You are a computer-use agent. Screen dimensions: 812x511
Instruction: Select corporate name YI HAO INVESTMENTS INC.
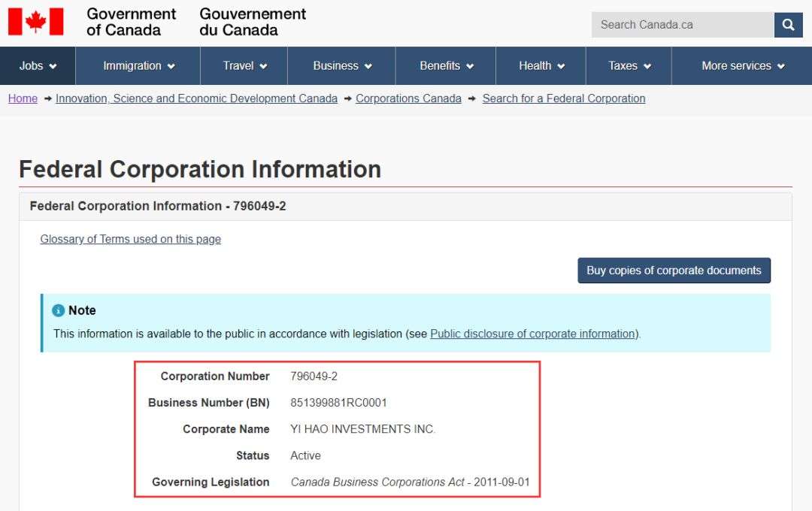(363, 429)
